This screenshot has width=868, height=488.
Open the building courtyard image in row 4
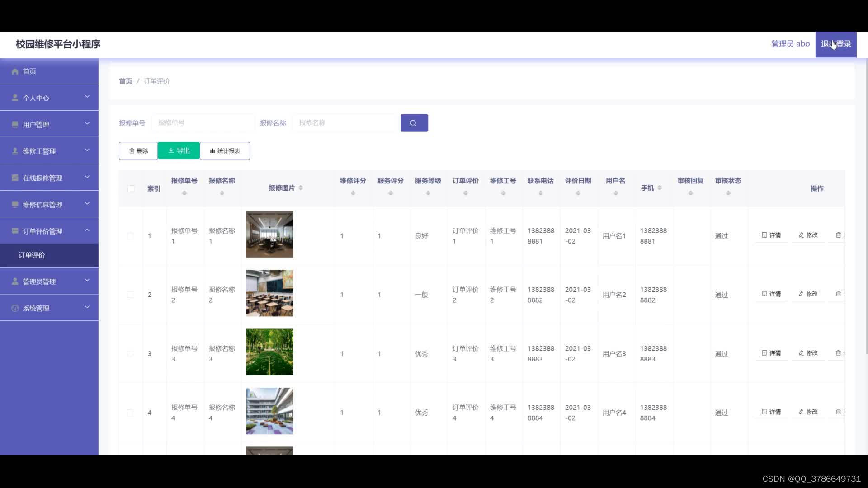[269, 411]
